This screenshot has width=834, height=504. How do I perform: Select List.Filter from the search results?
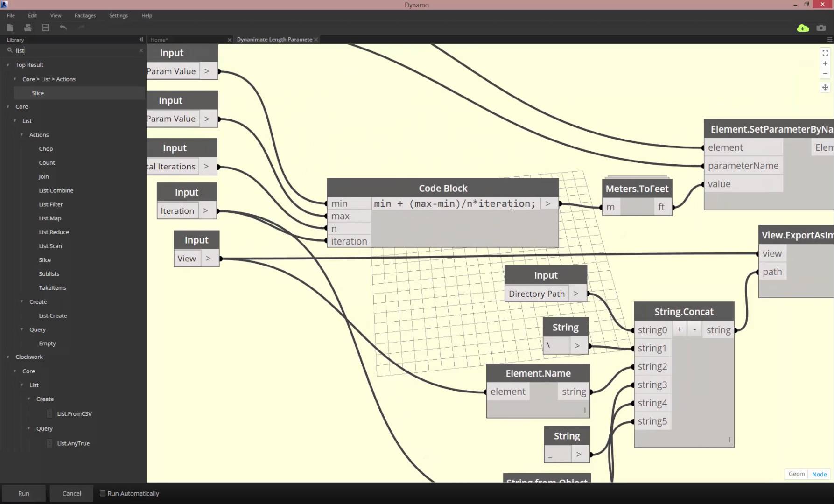click(x=51, y=204)
